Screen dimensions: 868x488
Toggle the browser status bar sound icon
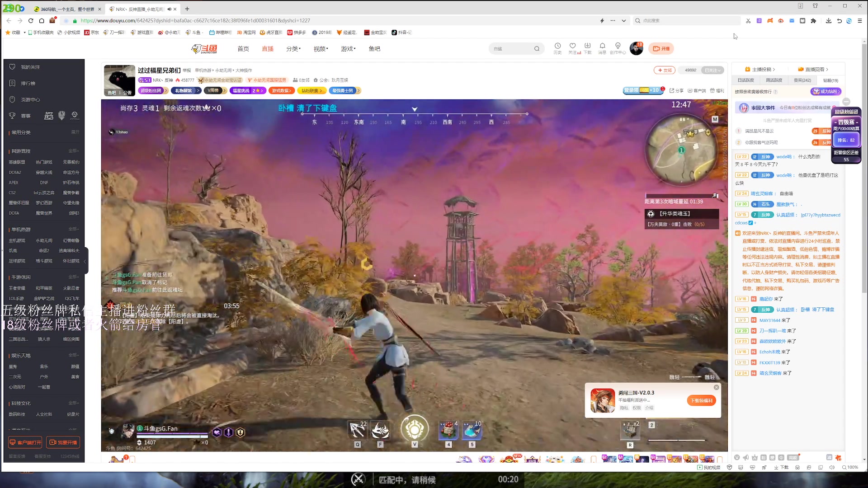tap(832, 468)
